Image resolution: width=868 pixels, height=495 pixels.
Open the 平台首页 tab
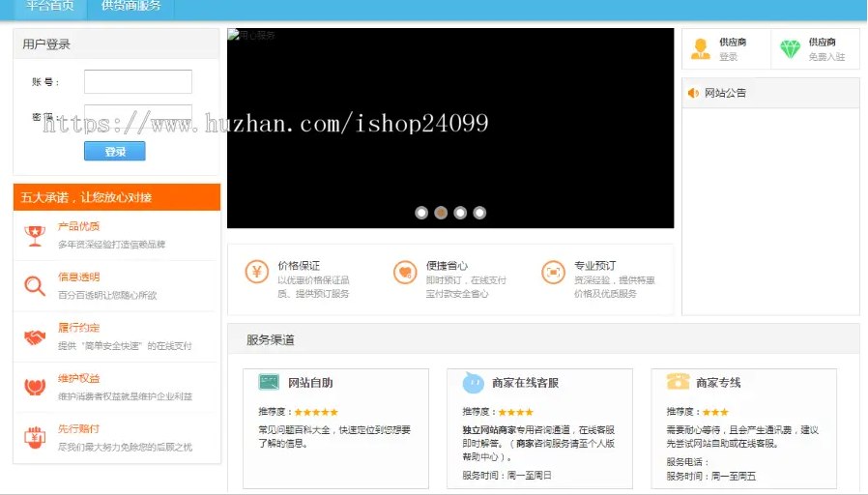[x=50, y=8]
